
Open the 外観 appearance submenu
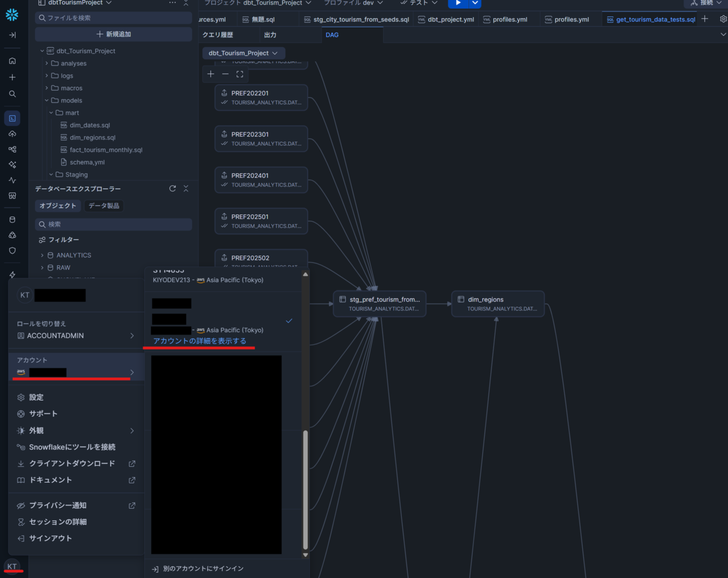click(x=76, y=430)
